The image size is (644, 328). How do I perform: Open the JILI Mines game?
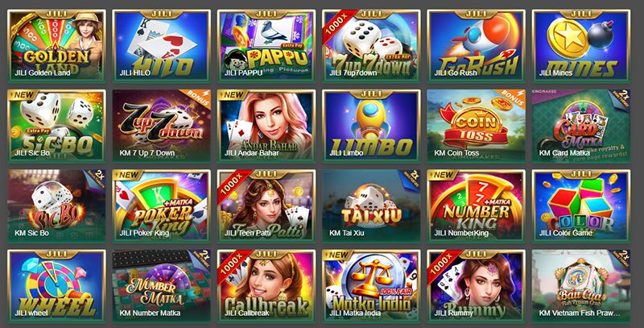tap(581, 46)
